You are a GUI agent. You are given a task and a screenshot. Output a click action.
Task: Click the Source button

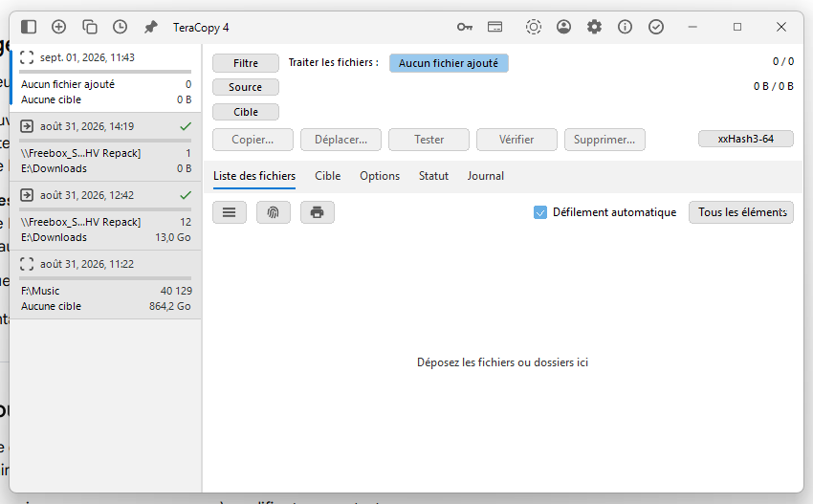(x=246, y=87)
